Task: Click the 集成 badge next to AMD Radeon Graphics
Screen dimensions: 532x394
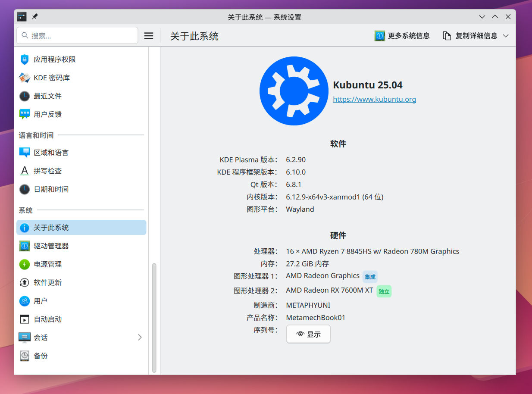Action: [x=370, y=277]
